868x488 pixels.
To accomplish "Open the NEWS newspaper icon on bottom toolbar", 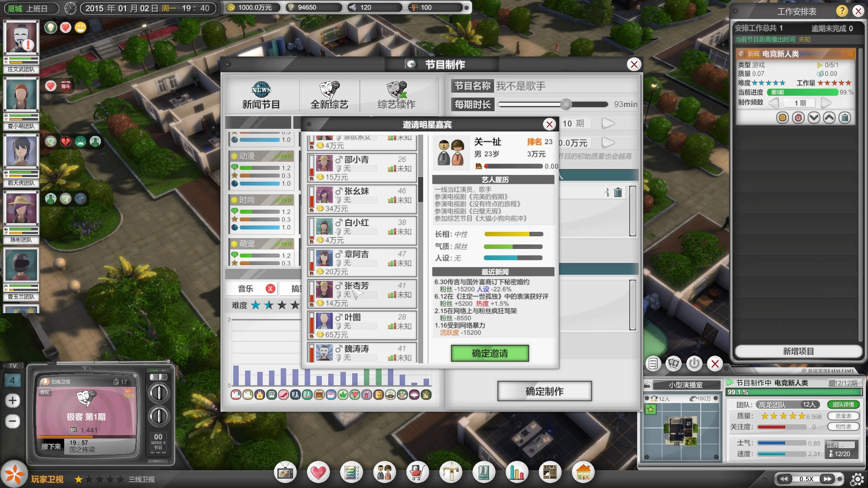I will pyautogui.click(x=550, y=472).
